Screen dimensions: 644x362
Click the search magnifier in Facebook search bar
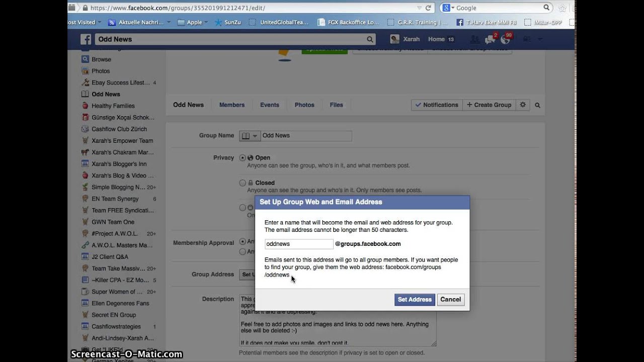pos(370,39)
